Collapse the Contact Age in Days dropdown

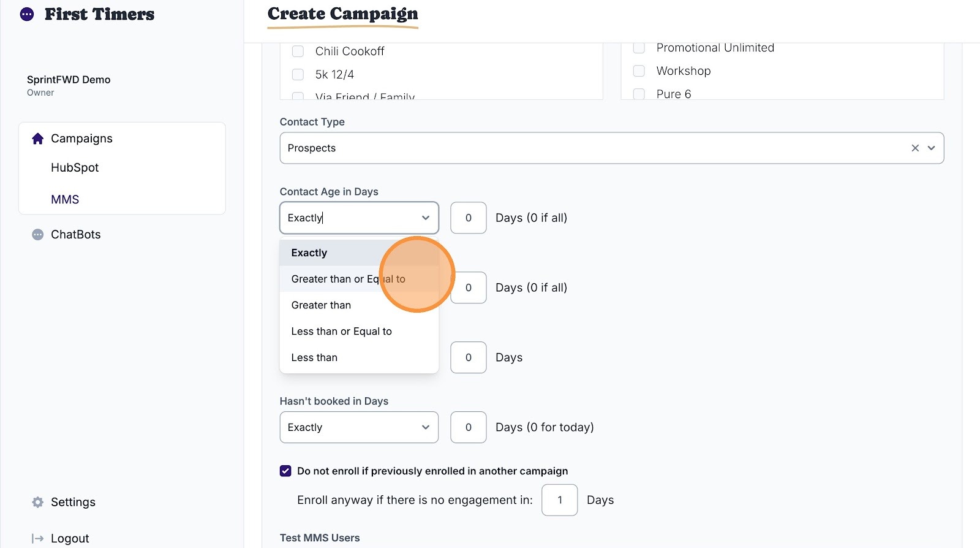(425, 218)
